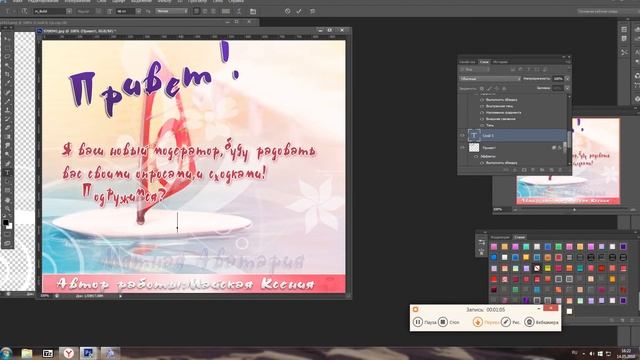Viewport: 640px width, 360px height.
Task: Open the layer opacity slider dropdown
Action: 567,79
